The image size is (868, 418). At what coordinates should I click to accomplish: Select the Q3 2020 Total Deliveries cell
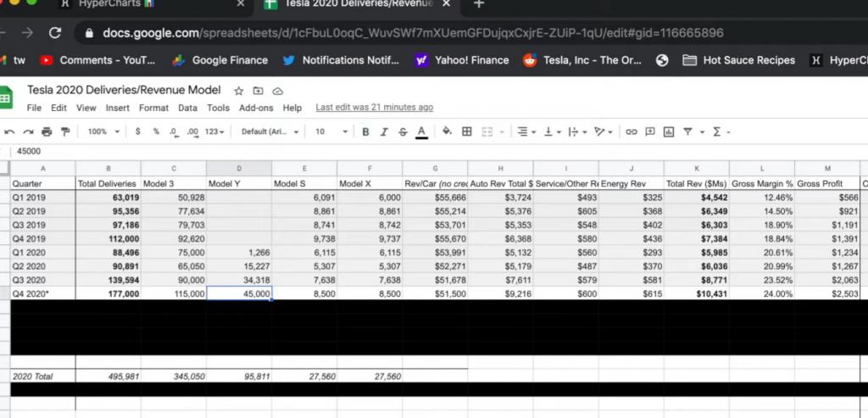108,279
